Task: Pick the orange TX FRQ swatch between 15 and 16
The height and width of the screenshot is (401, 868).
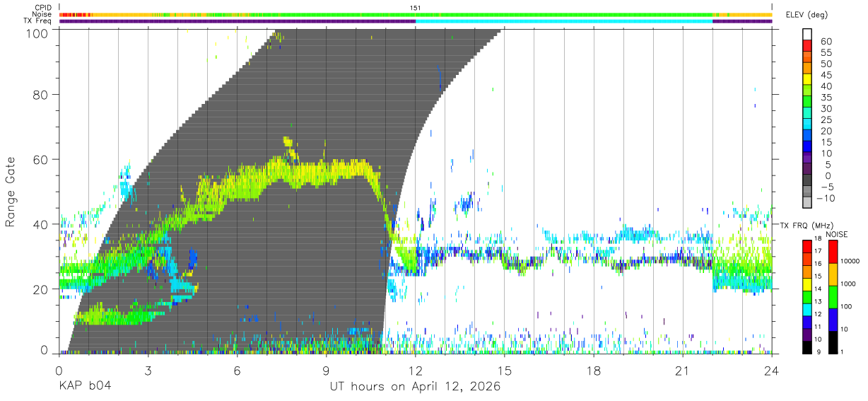Action: (807, 271)
